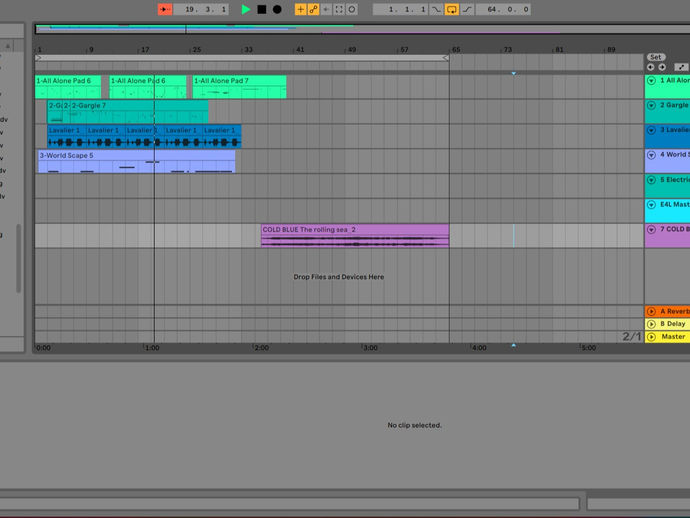Select the B Delay return track name
Screen dimensions: 690x518
tap(673, 324)
